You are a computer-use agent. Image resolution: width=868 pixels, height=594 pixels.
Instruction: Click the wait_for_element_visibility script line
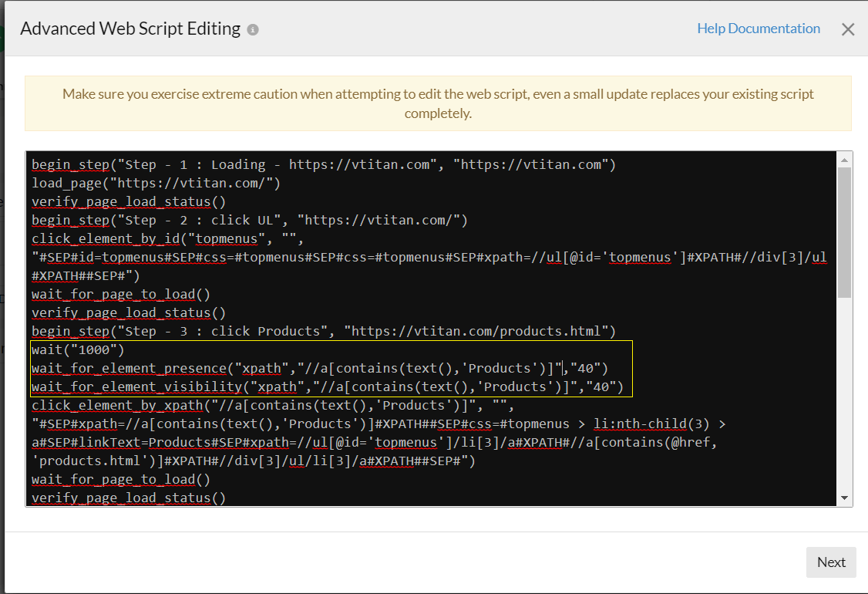pyautogui.click(x=308, y=386)
